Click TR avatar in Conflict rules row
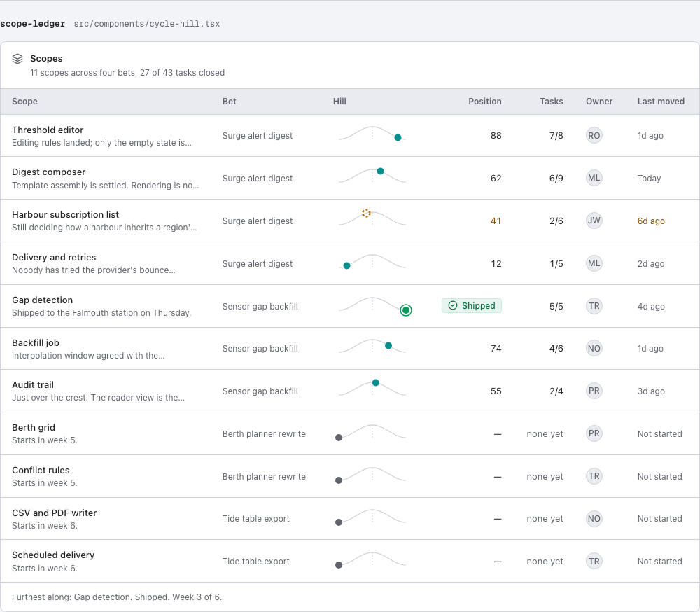Screen dimensions: 700x612 pos(594,476)
